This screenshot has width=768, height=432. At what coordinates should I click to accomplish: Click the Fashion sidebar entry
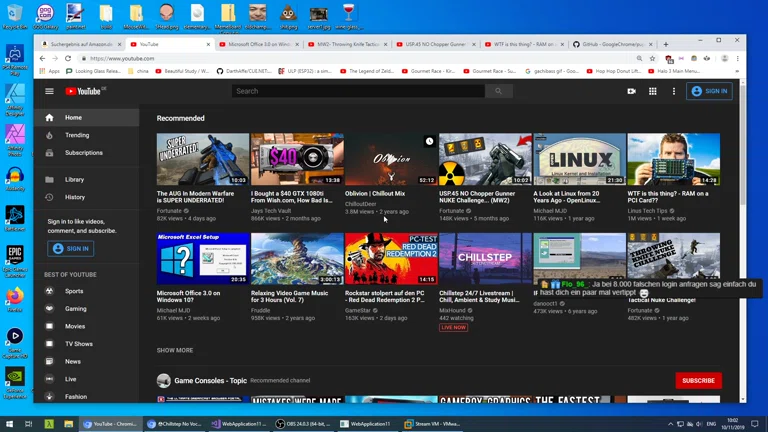tap(87, 397)
